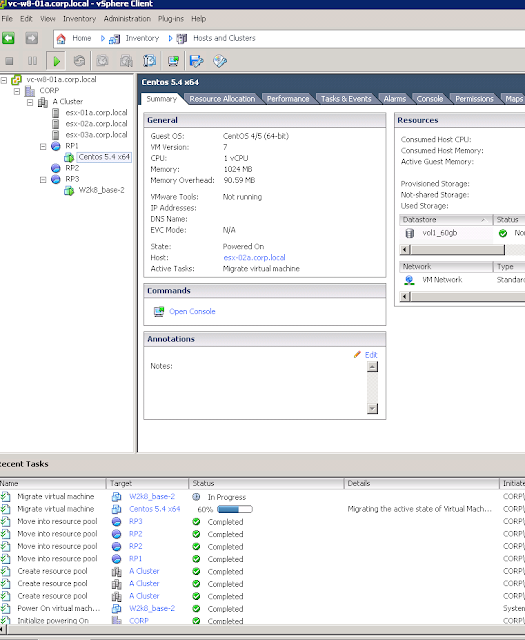Image resolution: width=525 pixels, height=640 pixels.
Task: Open the Plug-ins menu
Action: pos(171,19)
